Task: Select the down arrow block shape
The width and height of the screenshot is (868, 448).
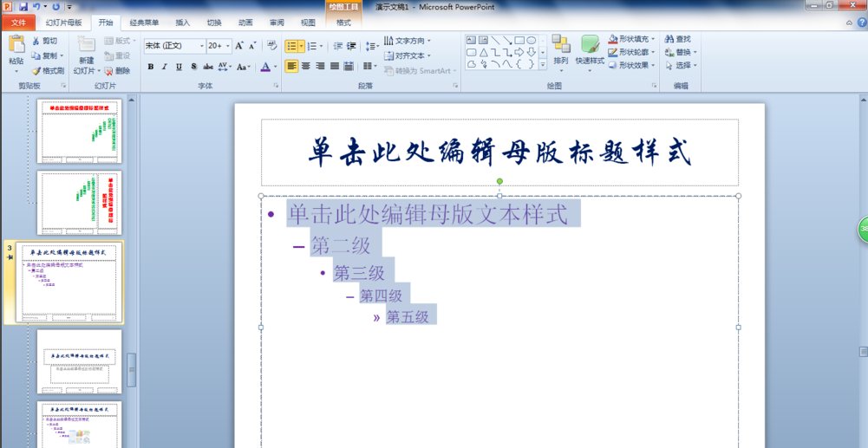Action: [x=532, y=52]
